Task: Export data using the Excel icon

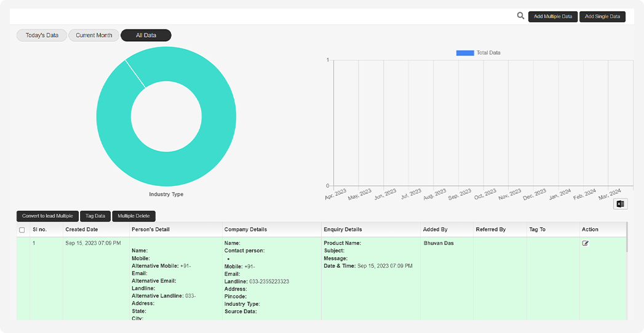Action: pyautogui.click(x=620, y=204)
